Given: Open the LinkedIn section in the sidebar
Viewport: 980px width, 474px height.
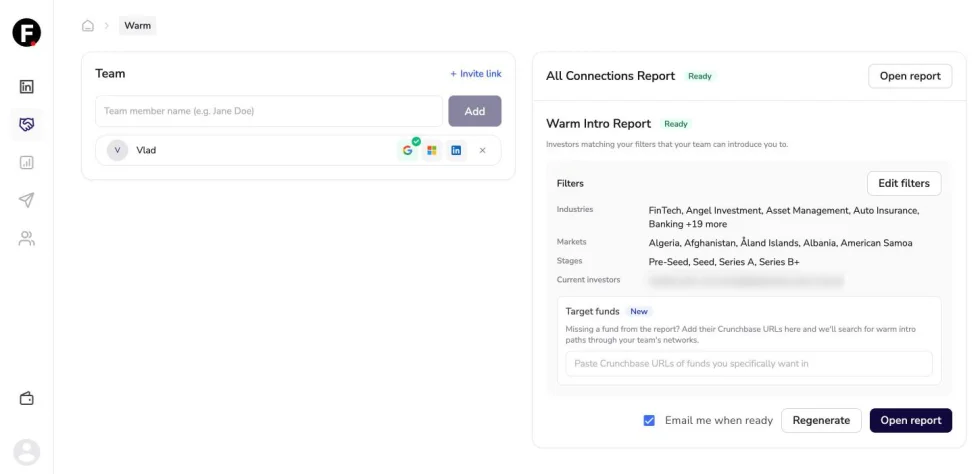Looking at the screenshot, I should click(26, 87).
